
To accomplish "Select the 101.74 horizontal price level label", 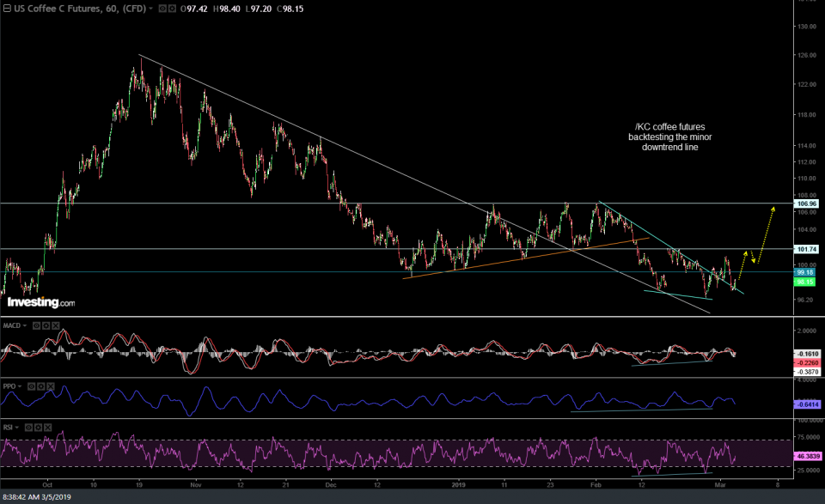I will coord(806,250).
